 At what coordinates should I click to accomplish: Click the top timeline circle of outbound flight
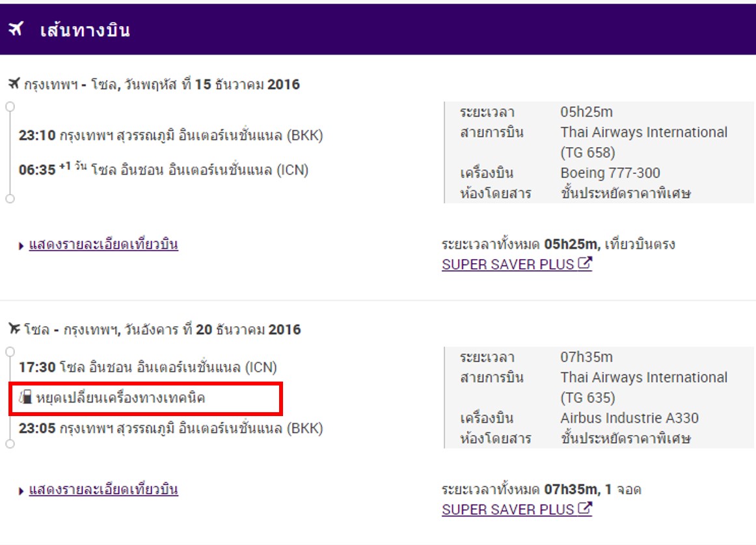pos(10,107)
